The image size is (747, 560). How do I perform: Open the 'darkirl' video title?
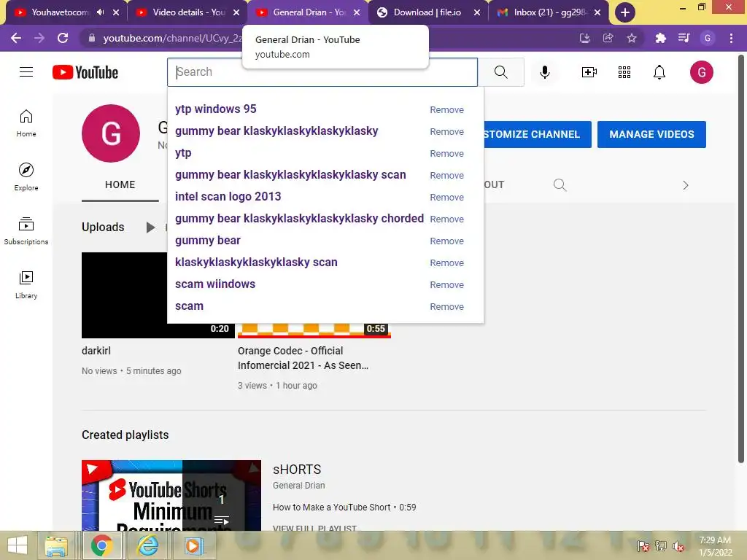(96, 351)
